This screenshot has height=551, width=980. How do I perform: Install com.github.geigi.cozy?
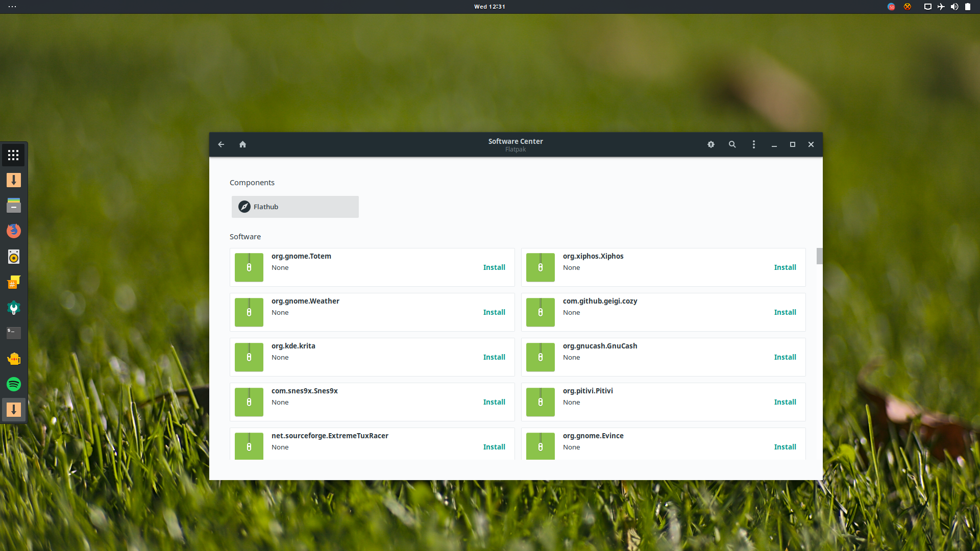[785, 312]
